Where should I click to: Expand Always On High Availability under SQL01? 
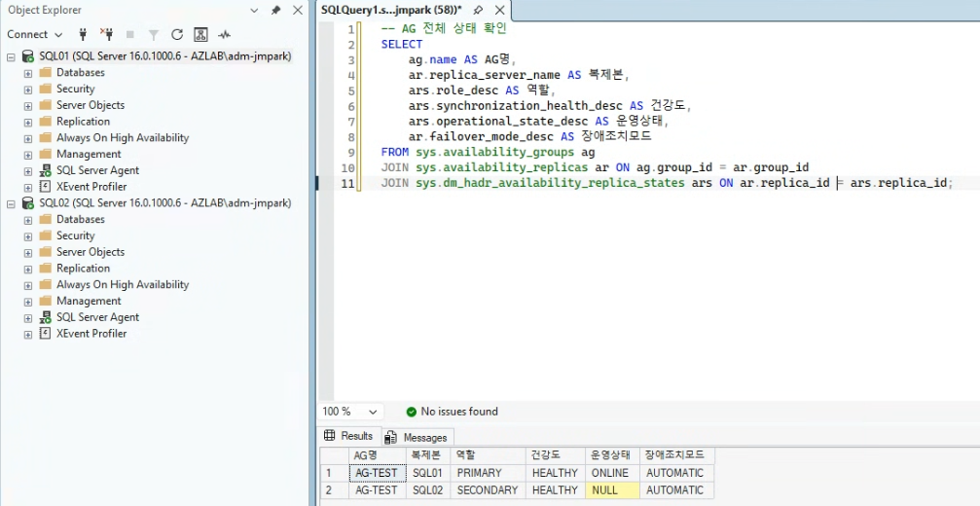(x=28, y=138)
